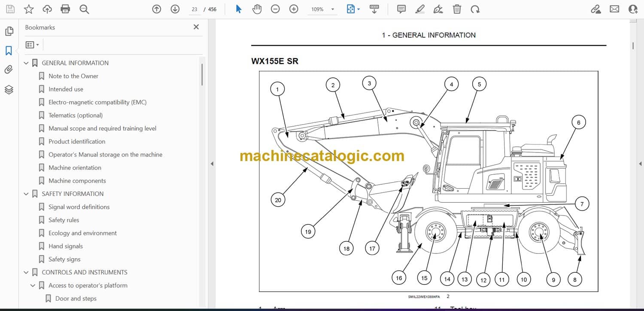This screenshot has height=311, width=644.
Task: Collapse the left navigation pane arrow
Action: (x=211, y=164)
